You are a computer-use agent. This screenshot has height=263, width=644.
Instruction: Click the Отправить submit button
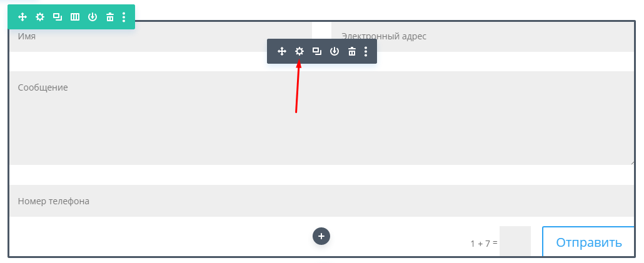point(588,242)
